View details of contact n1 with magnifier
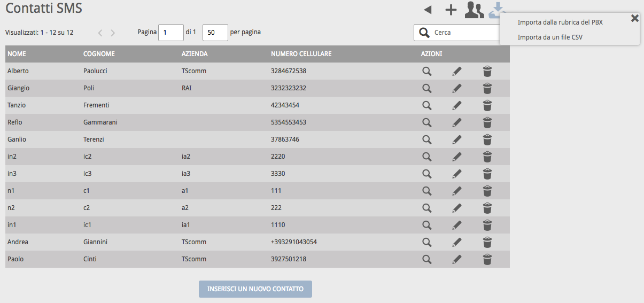The image size is (644, 303). tap(426, 191)
